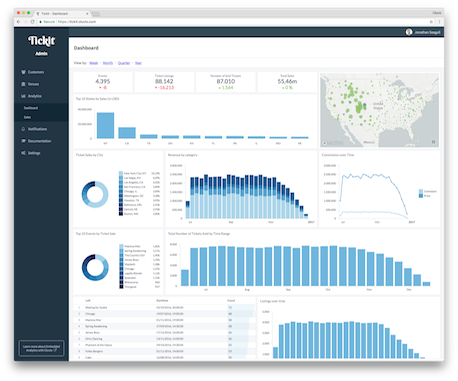This screenshot has width=458, height=381.
Task: Click New York City, NY legend swatch
Action: (121, 174)
